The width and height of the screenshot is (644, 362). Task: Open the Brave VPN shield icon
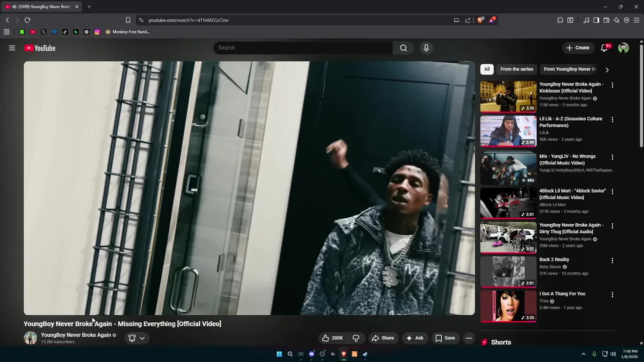point(626,20)
